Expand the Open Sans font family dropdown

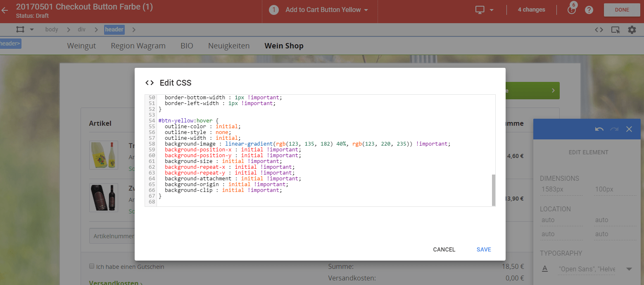tap(629, 269)
